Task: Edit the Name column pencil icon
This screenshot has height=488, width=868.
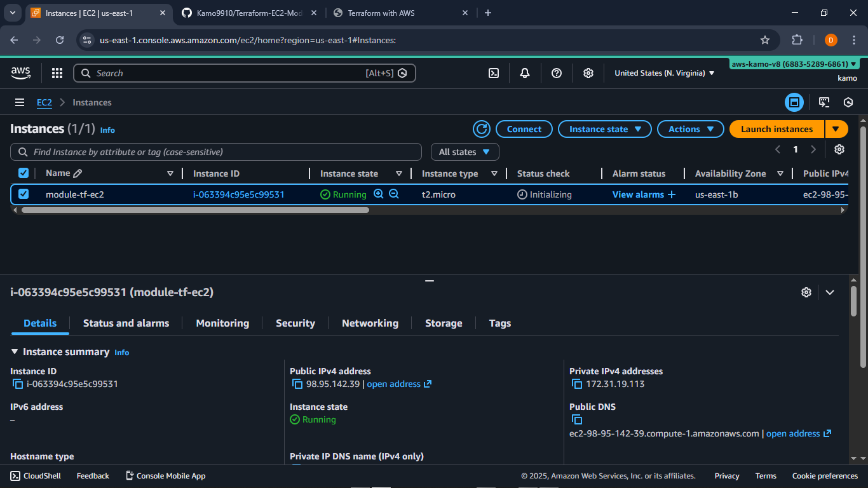Action: coord(78,173)
